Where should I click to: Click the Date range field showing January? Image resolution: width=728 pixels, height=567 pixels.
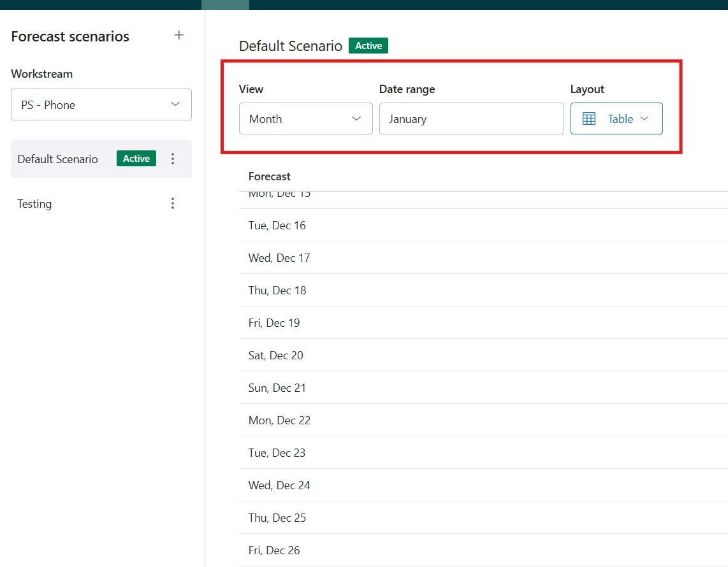[471, 118]
